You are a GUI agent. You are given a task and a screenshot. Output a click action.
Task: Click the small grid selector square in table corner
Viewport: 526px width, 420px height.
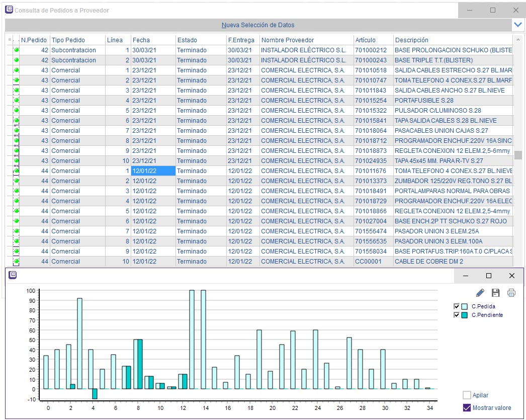point(10,40)
